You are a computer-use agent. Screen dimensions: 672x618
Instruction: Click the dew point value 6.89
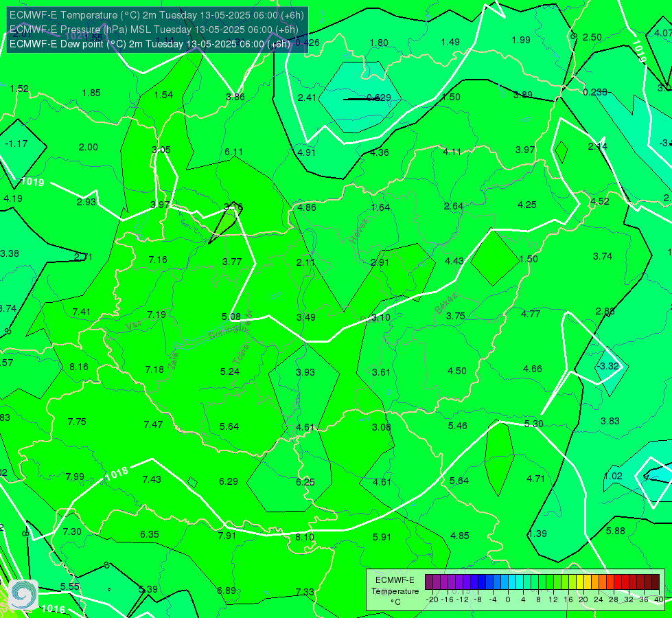(227, 591)
